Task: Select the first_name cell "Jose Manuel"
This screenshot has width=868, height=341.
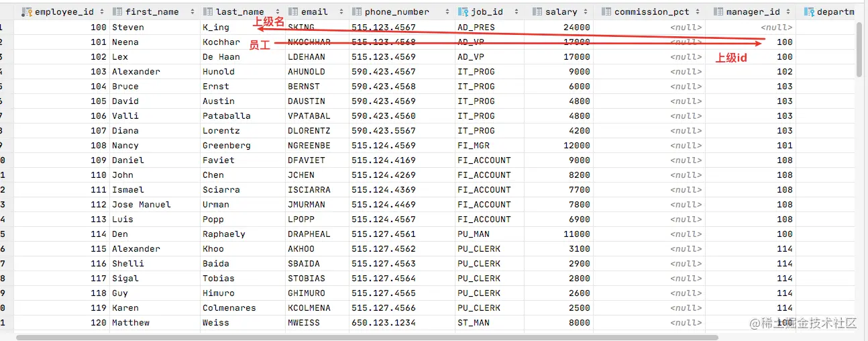Action: click(141, 205)
